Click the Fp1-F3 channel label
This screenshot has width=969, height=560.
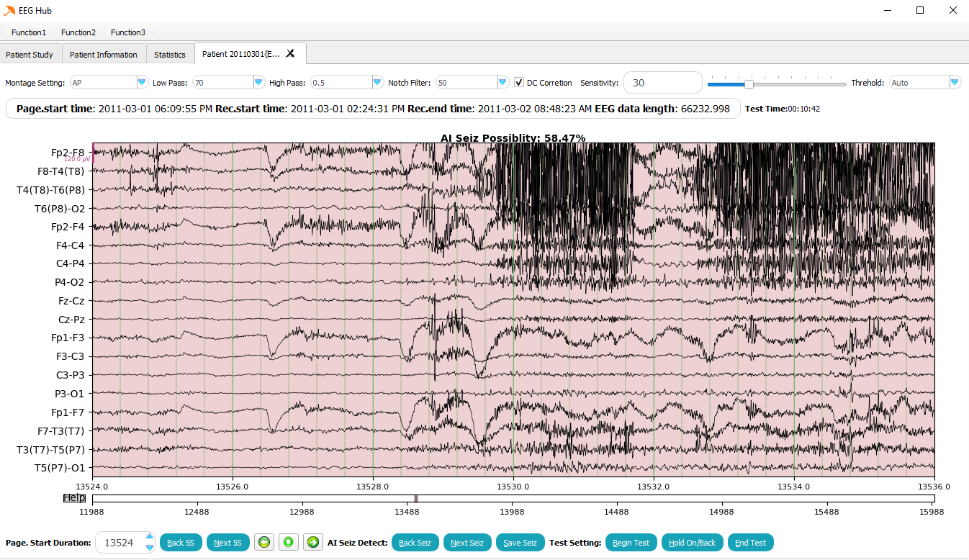click(x=68, y=338)
